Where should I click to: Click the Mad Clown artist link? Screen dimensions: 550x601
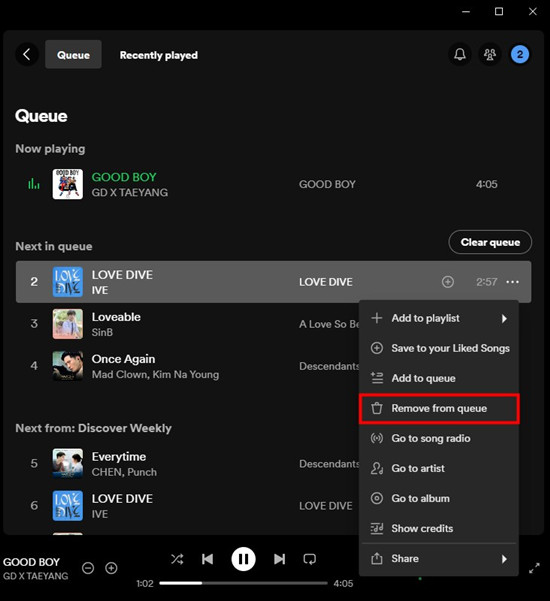tap(119, 374)
